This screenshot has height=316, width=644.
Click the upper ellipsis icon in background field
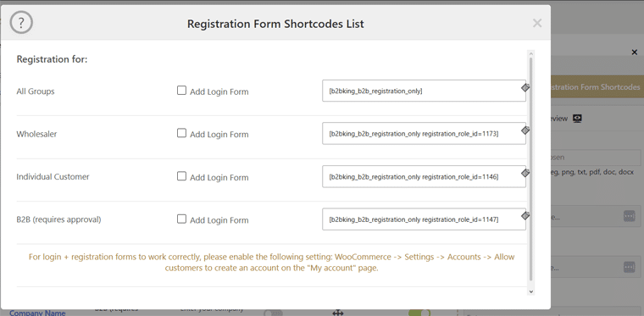tap(629, 216)
